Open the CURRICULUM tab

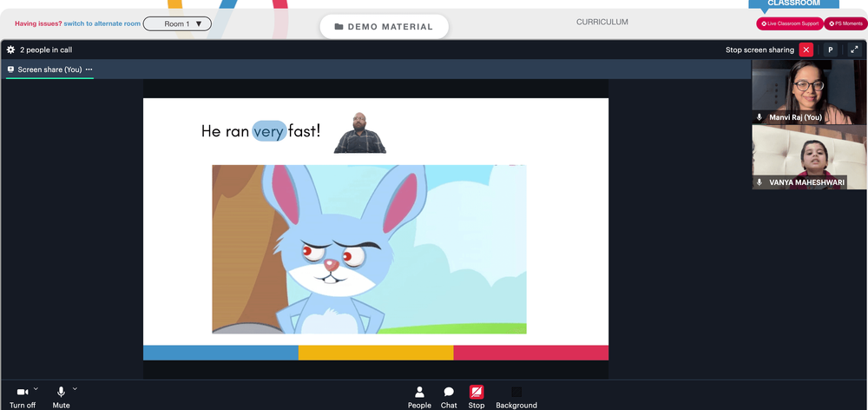click(x=602, y=23)
